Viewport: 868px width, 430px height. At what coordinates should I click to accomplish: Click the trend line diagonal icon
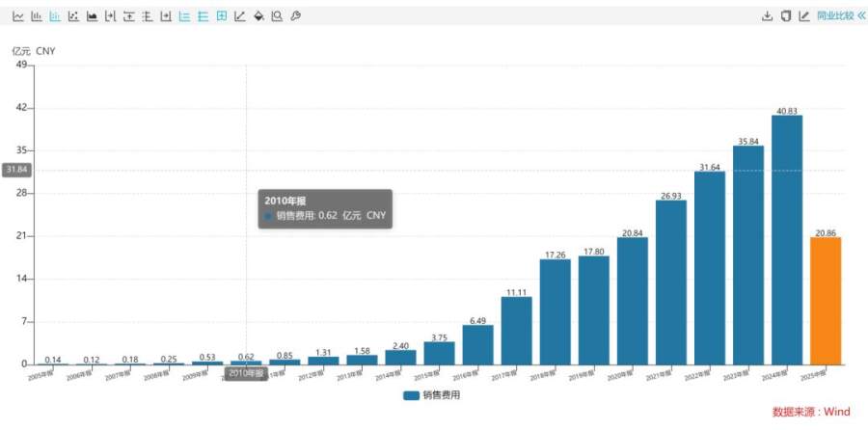coord(240,16)
